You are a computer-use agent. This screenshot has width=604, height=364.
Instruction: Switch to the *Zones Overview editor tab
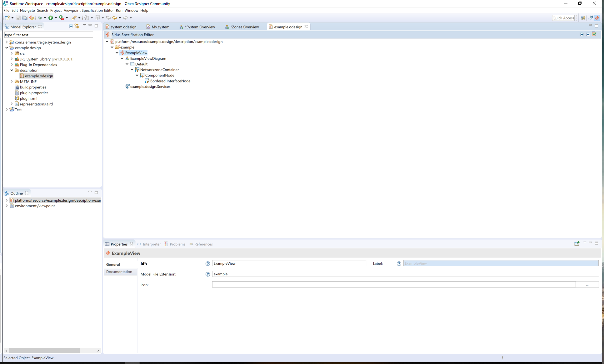[x=242, y=27]
